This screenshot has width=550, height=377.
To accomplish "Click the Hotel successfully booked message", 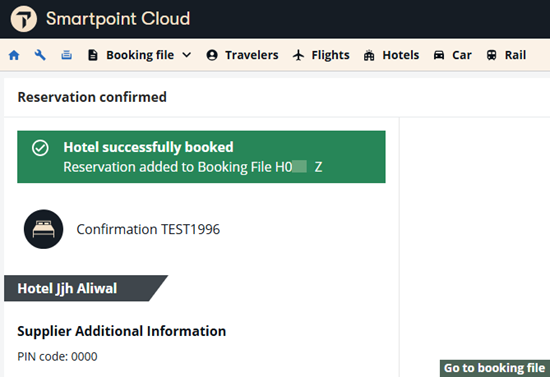I will pos(148,147).
